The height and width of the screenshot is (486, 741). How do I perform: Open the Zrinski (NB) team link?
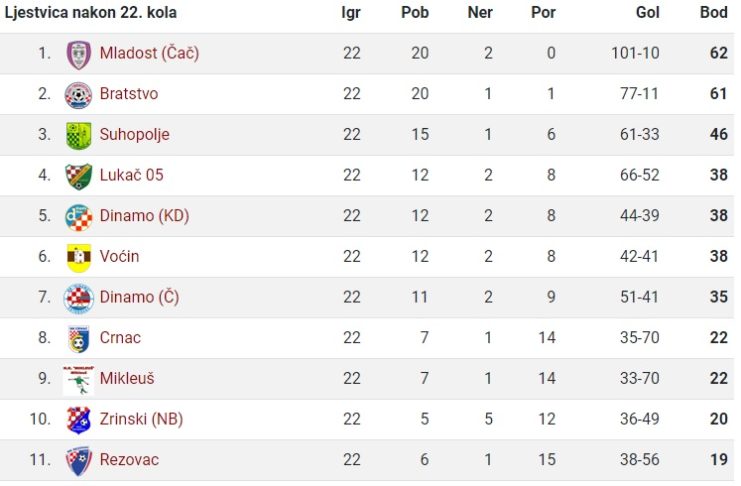[x=141, y=419]
